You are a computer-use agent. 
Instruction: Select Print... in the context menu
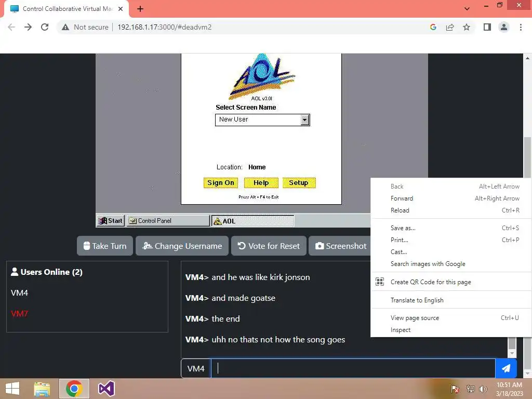click(x=451, y=240)
